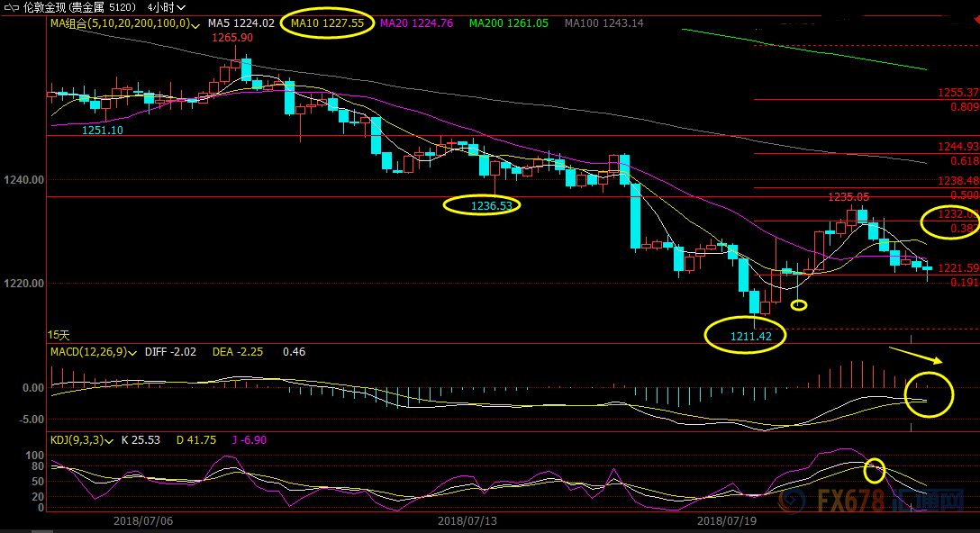This screenshot has width=980, height=533.
Task: Click the 15天 range label
Action: click(x=59, y=335)
